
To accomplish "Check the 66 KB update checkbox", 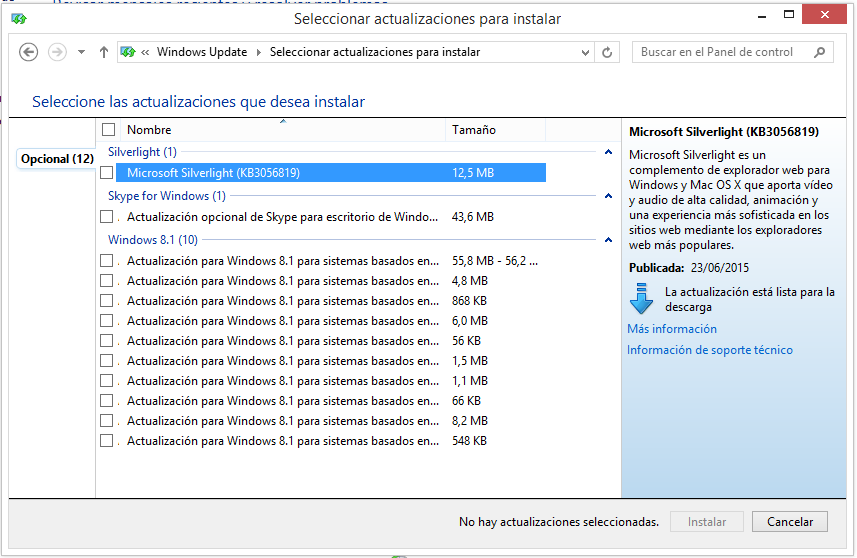I will coord(107,401).
